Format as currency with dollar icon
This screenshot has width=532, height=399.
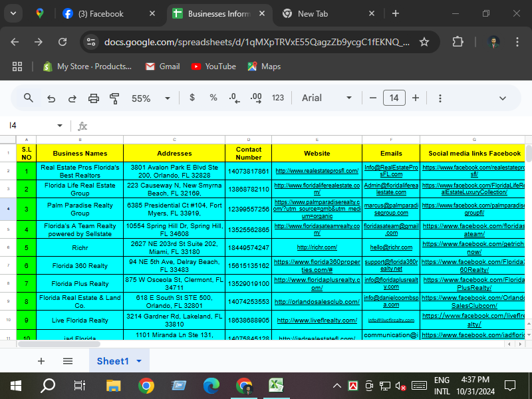click(192, 98)
